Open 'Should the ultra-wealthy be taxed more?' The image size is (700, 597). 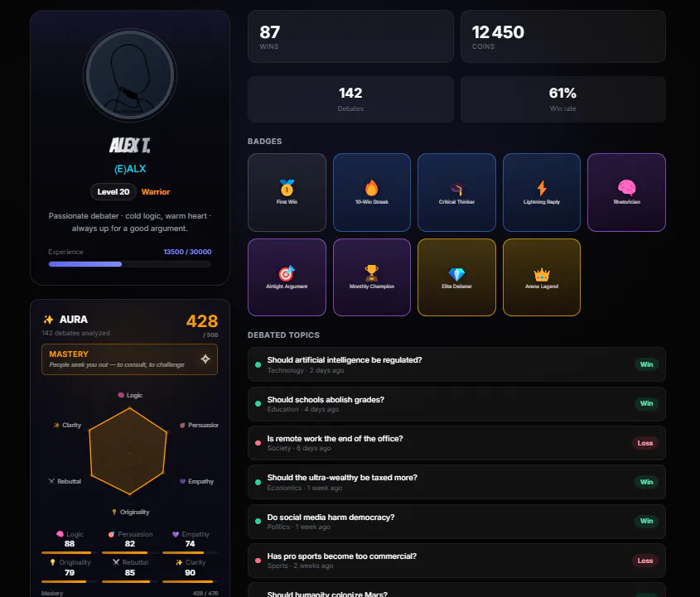(456, 482)
